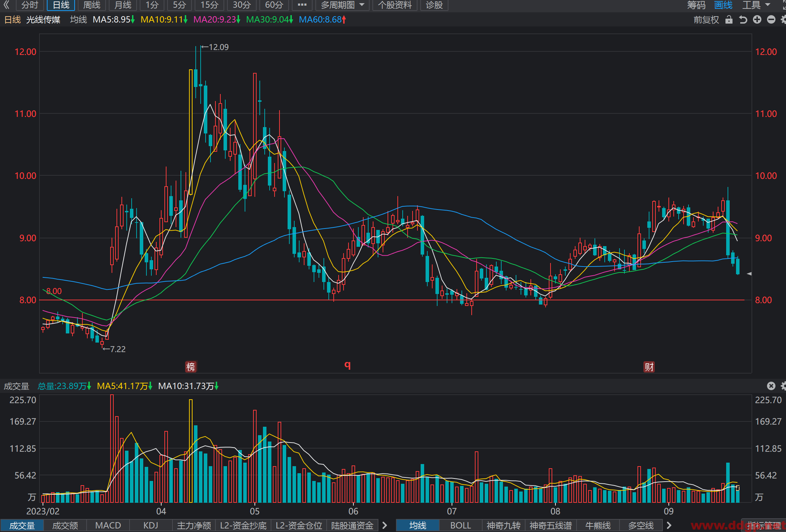The height and width of the screenshot is (532, 786).
Task: Zoom out with the minus circle icon
Action: pos(771,20)
